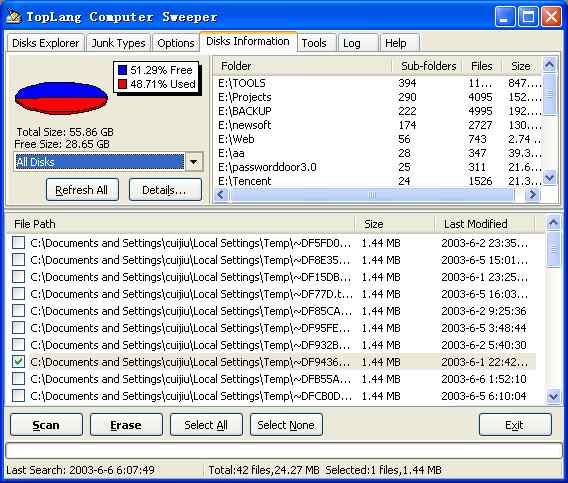Screen dimensions: 568x483
Task: Uncheck the ~DF9436 temp file checkbox
Action: tap(18, 362)
